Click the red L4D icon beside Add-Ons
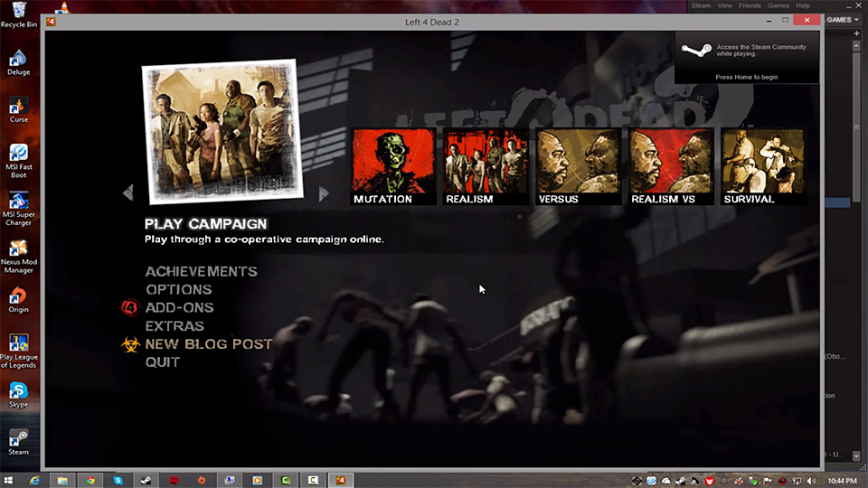 130,308
